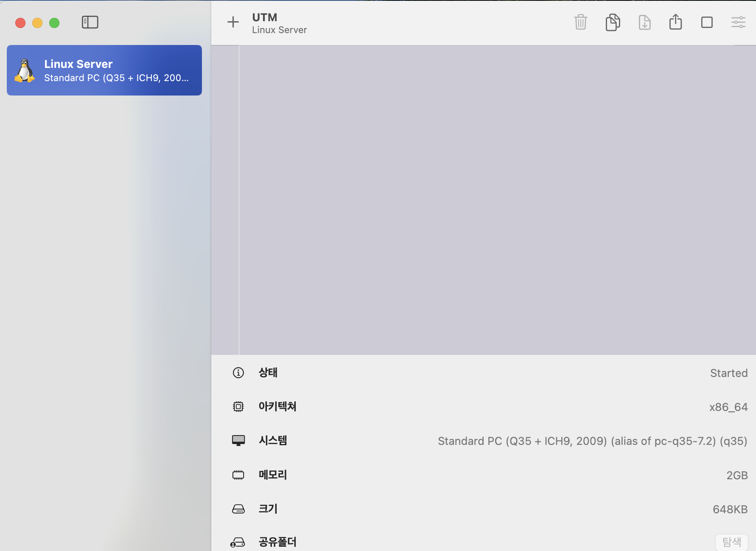Close the UTM window with the red button
Viewport: 756px width, 551px height.
tap(20, 23)
